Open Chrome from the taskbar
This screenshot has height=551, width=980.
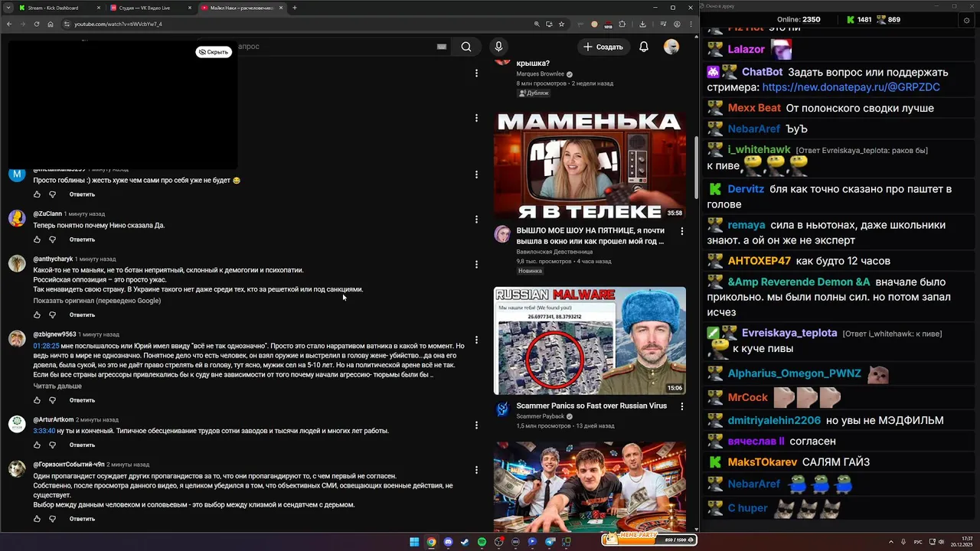click(431, 542)
